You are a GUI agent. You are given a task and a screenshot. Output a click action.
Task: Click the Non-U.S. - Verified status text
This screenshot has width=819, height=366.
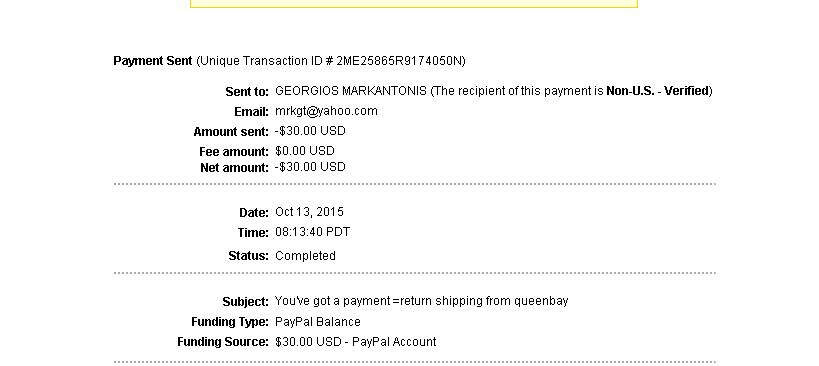tap(657, 91)
